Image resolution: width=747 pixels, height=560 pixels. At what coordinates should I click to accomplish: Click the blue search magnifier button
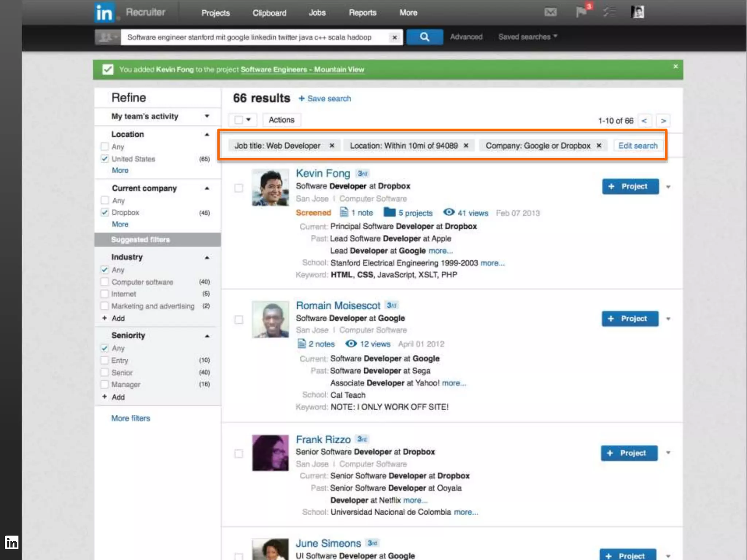(424, 37)
